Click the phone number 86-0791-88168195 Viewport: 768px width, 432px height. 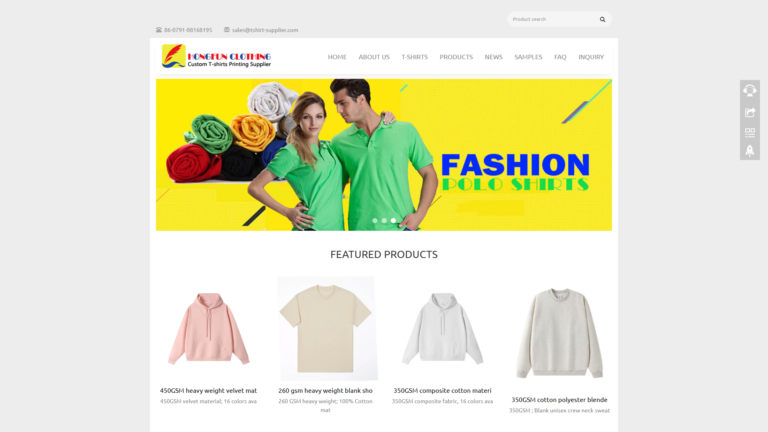[x=188, y=30]
